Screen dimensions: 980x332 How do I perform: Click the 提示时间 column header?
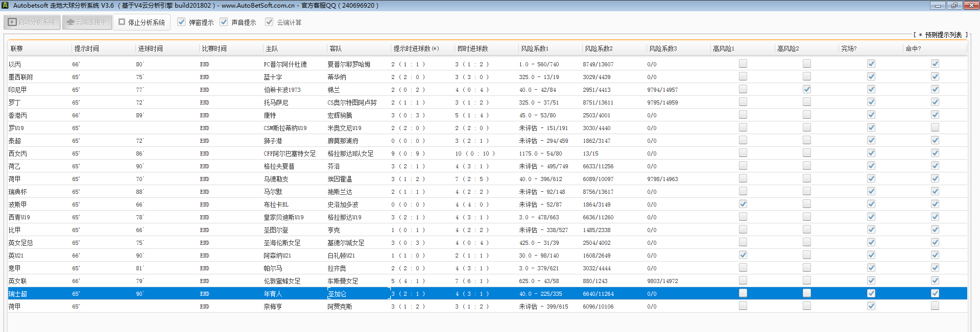pos(87,49)
